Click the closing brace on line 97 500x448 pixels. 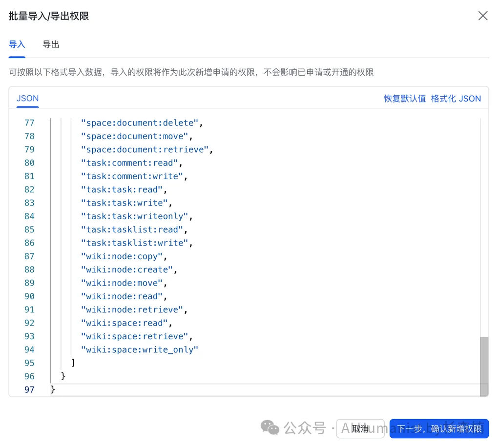[x=52, y=389]
